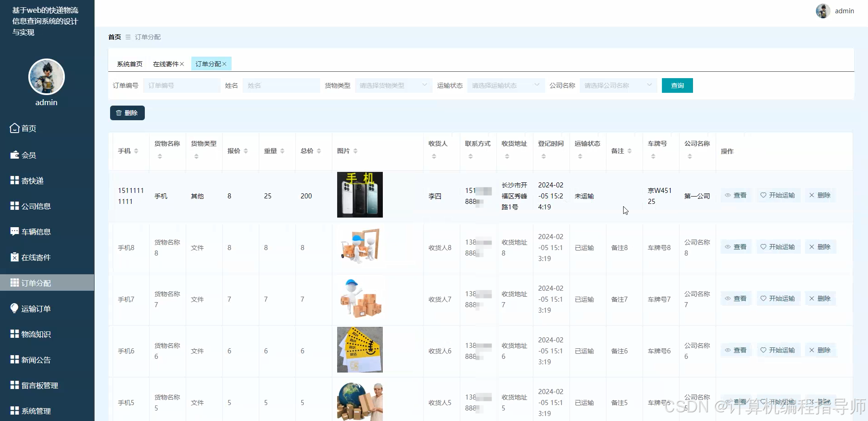Image resolution: width=868 pixels, height=421 pixels.
Task: Click the 公司信息 grid icon in sidebar
Action: 15,206
